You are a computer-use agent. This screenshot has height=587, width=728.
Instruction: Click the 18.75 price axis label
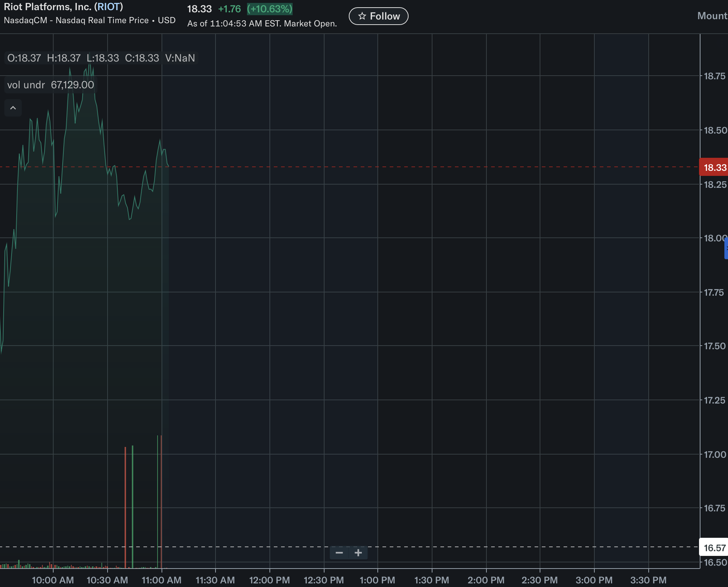tap(714, 76)
